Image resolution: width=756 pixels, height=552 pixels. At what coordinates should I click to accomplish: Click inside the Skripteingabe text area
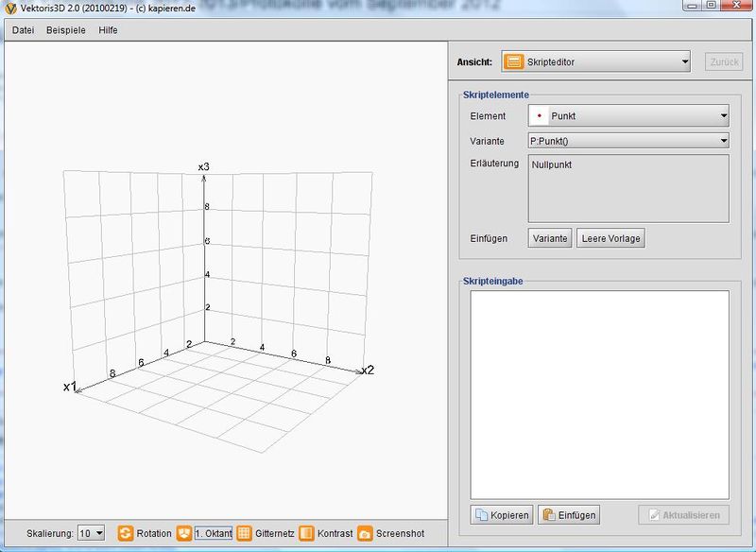coord(599,394)
